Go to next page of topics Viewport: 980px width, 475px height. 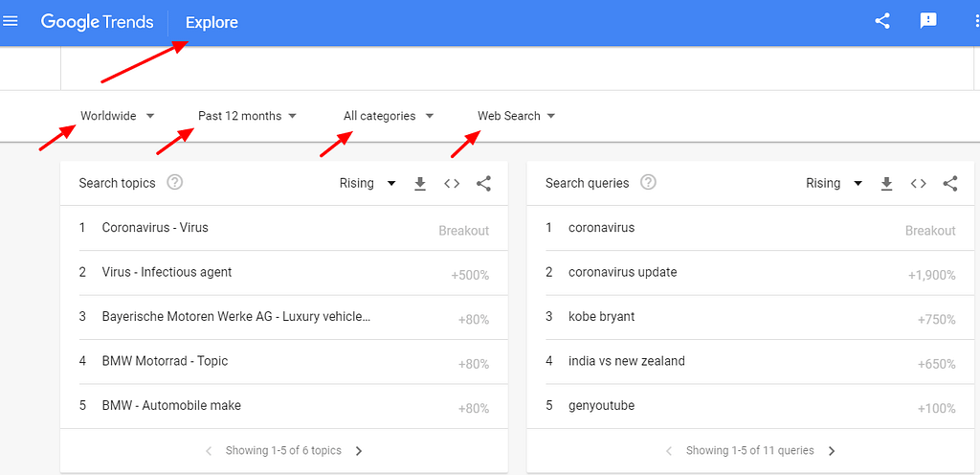[359, 451]
